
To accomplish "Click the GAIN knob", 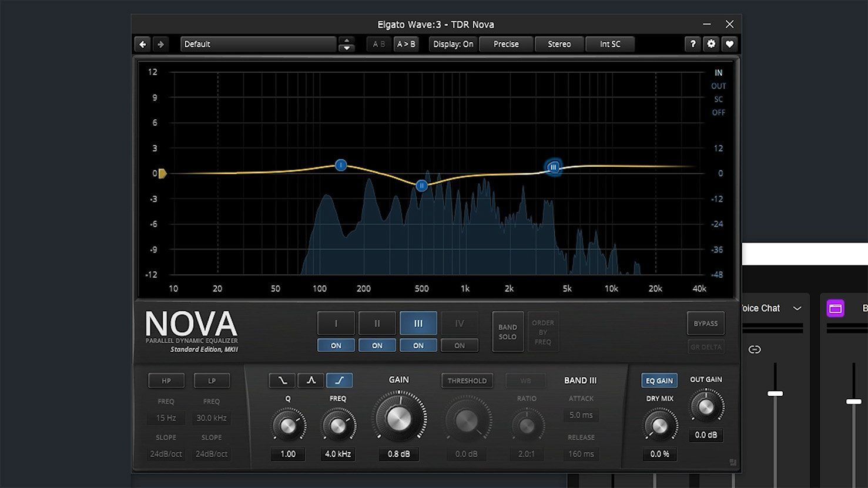I will click(x=399, y=419).
